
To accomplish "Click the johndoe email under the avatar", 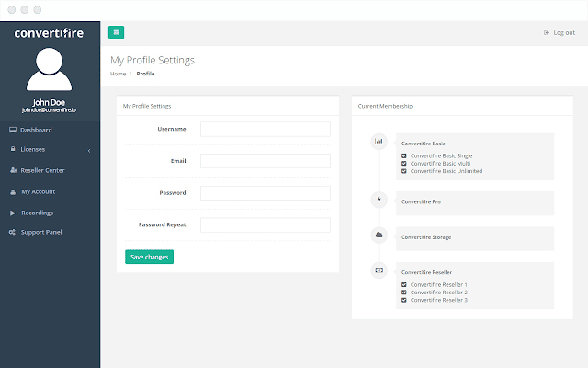I will tap(49, 110).
